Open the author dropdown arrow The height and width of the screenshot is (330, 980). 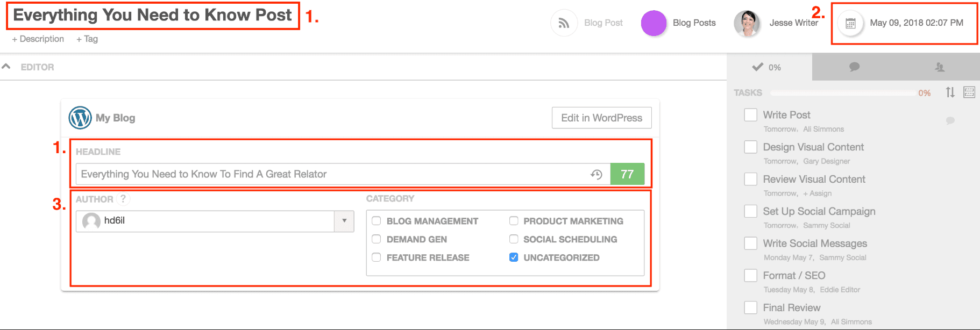(x=344, y=221)
